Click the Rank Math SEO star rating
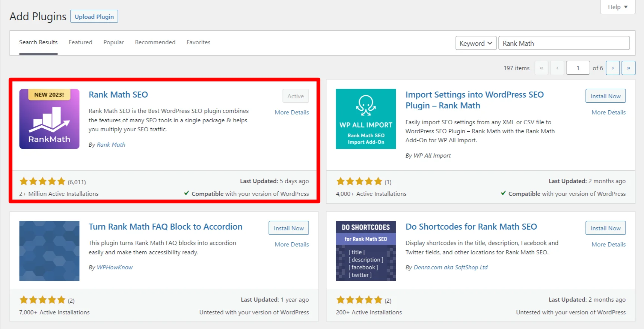This screenshot has width=644, height=329. click(x=42, y=182)
